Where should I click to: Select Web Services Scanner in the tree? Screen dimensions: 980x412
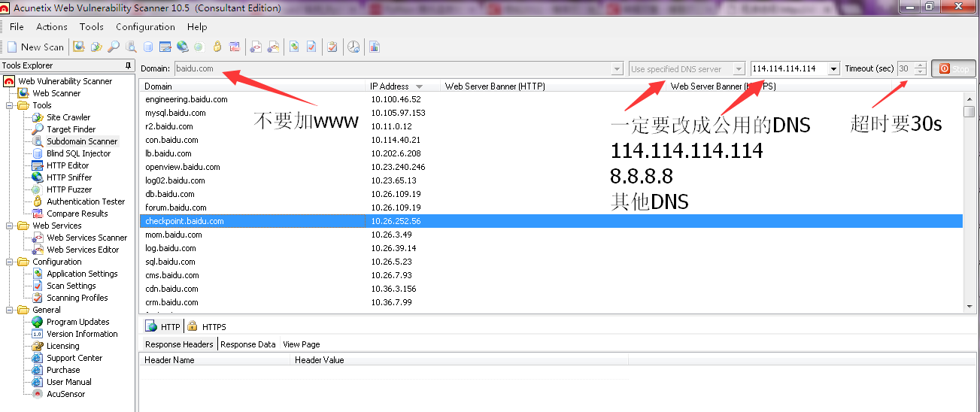(87, 238)
